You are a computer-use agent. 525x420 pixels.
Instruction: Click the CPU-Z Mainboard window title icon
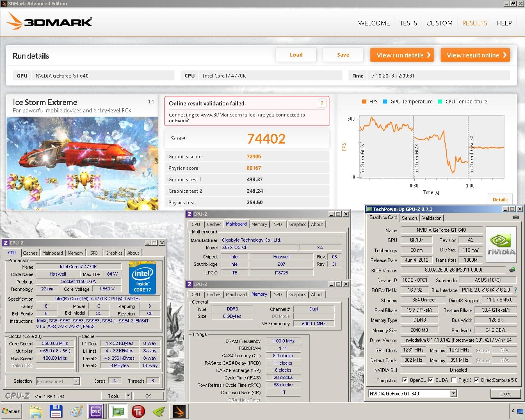pos(189,214)
